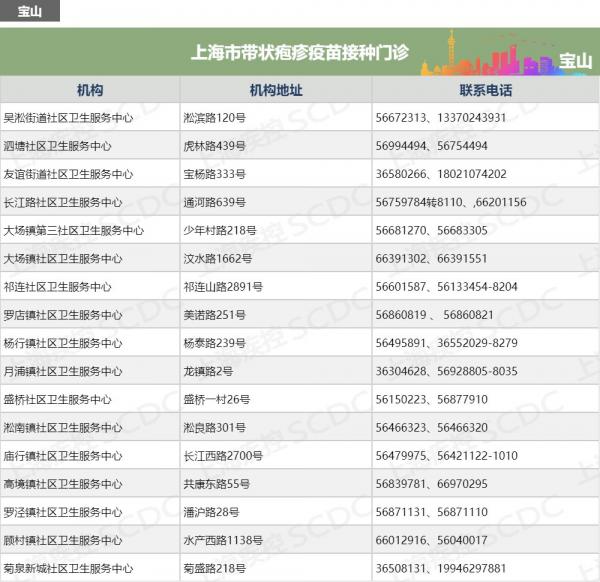This screenshot has width=600, height=582.
Task: Select phone 66391302、66391551
Action: [x=431, y=259]
